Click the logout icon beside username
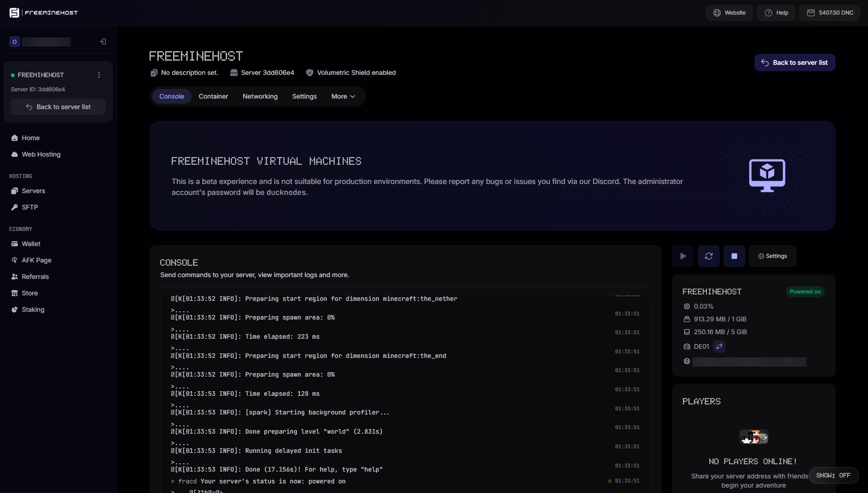This screenshot has width=868, height=493. 104,42
